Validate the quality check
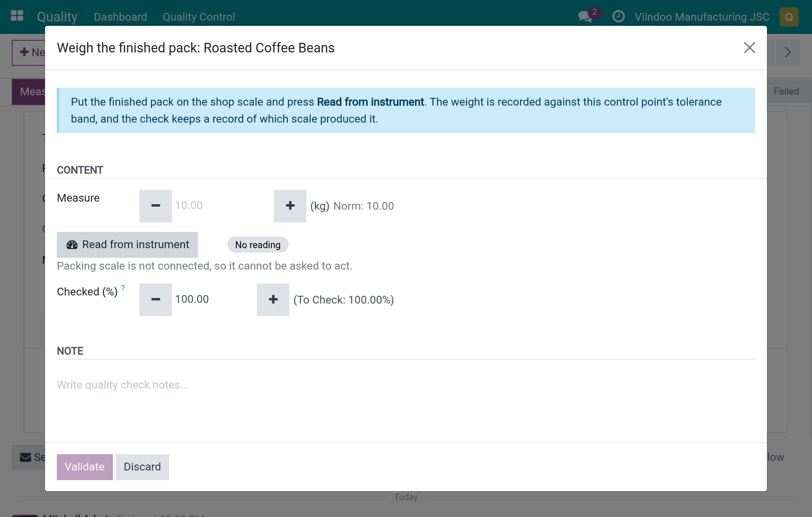 (85, 467)
